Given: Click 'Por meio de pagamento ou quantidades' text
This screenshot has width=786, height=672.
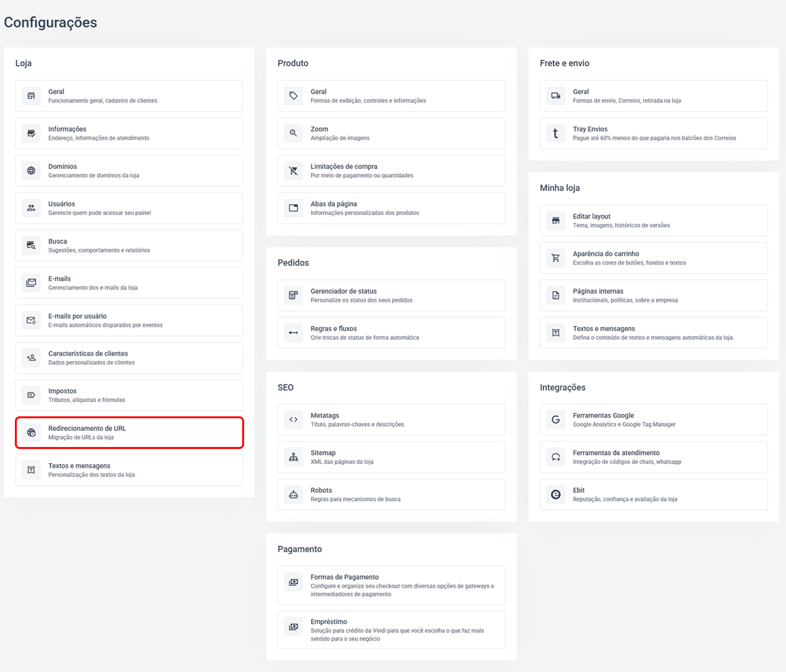Looking at the screenshot, I should click(x=362, y=176).
